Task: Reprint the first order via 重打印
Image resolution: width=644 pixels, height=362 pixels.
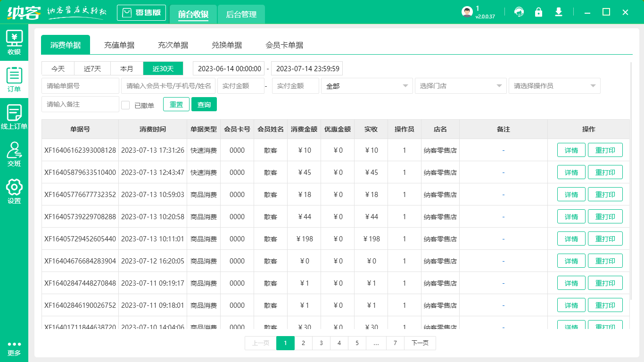Action: pos(605,150)
